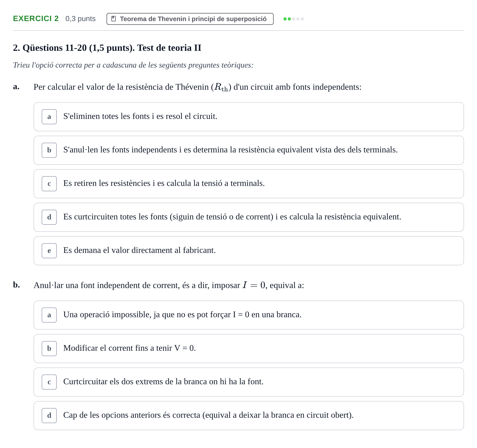Pick option c 'Curtcircuitar els dos extrems de la branca'

click(x=249, y=382)
